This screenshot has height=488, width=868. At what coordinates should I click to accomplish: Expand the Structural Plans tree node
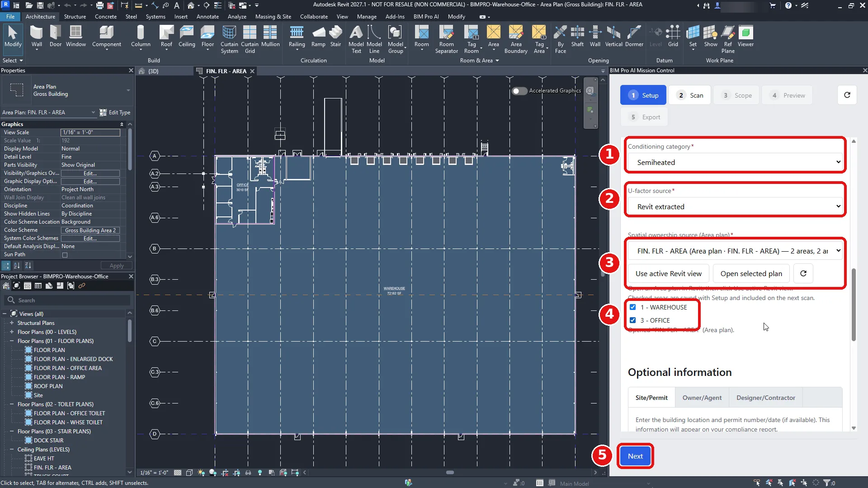(x=12, y=323)
